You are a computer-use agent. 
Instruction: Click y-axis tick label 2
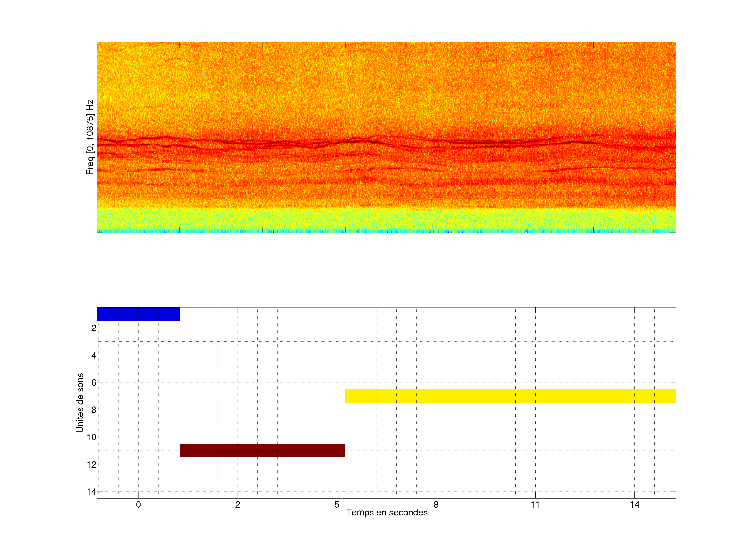[x=94, y=328]
